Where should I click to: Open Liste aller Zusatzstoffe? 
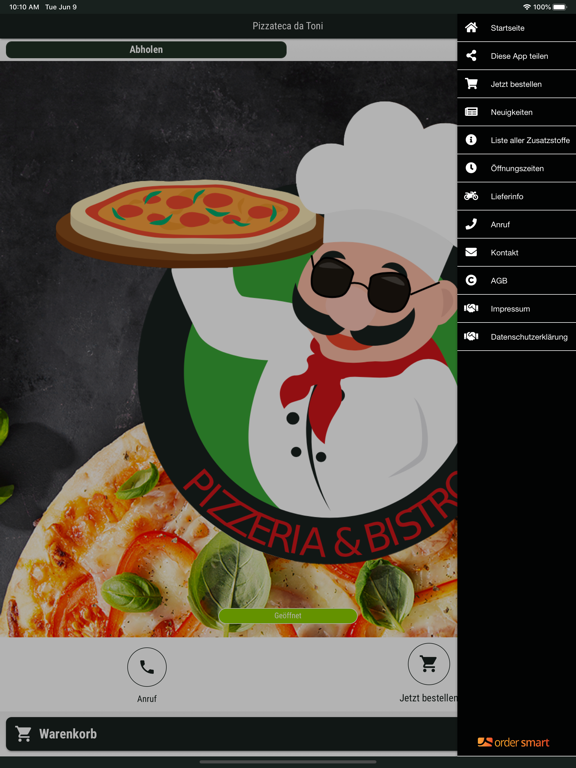coord(517,140)
